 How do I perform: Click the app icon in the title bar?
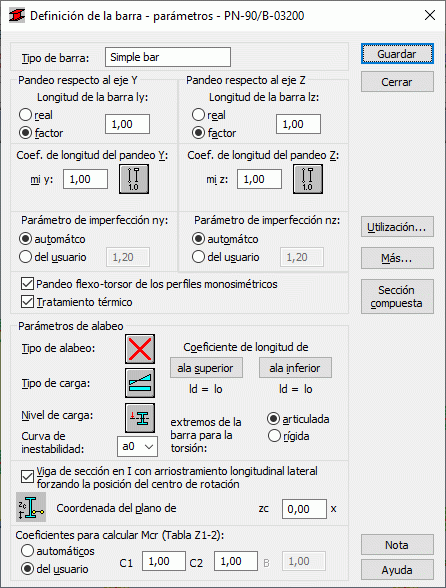click(x=17, y=16)
